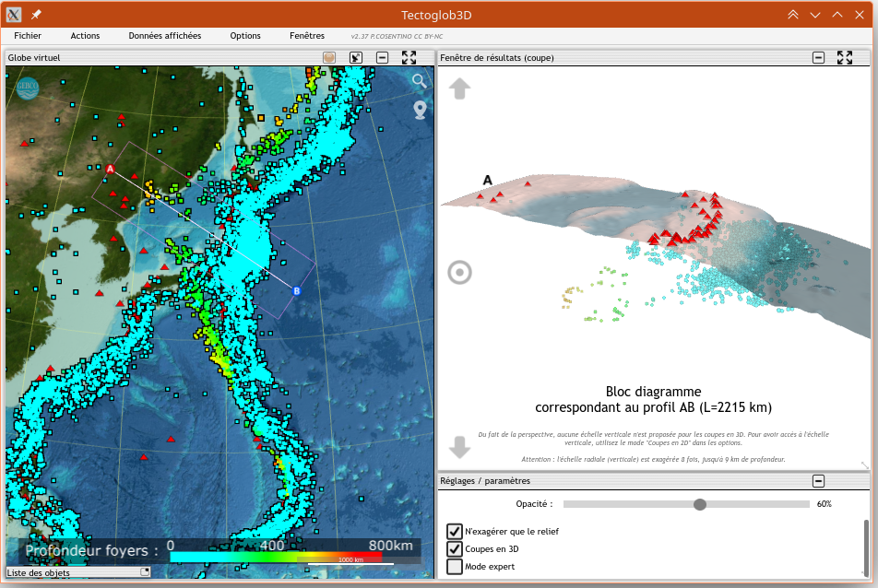
Task: Click the up arrow in results window
Action: click(459, 88)
